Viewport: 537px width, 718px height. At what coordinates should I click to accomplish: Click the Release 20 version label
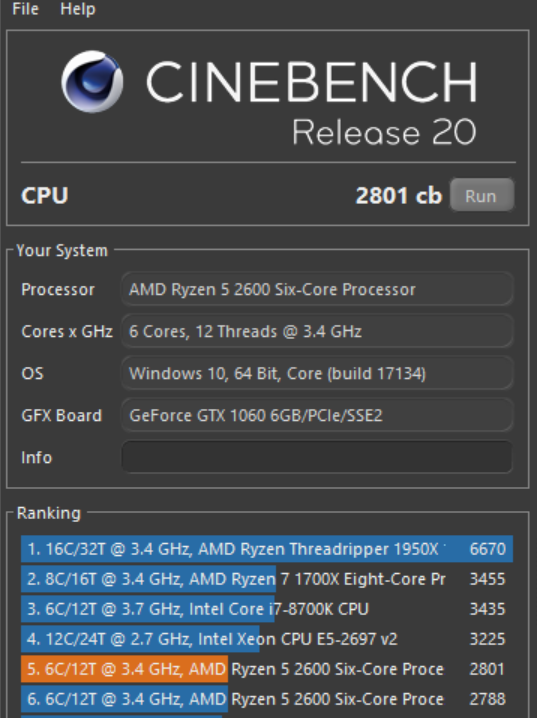point(385,132)
